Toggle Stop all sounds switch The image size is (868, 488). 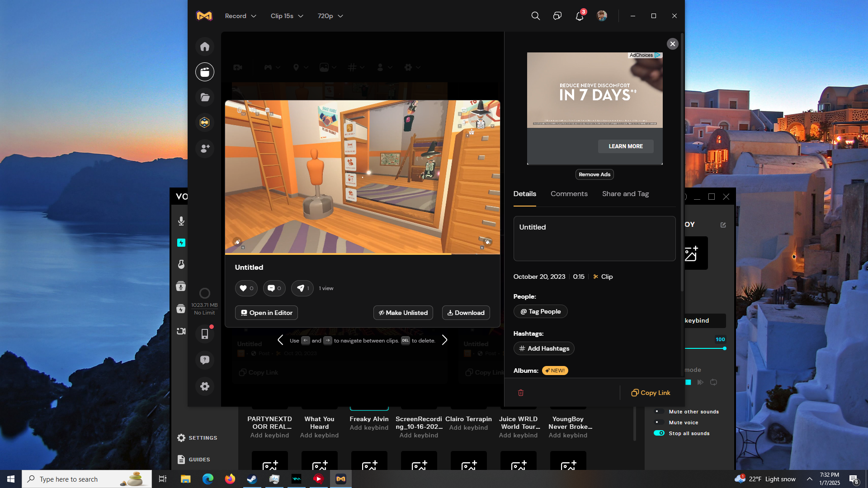pyautogui.click(x=659, y=433)
